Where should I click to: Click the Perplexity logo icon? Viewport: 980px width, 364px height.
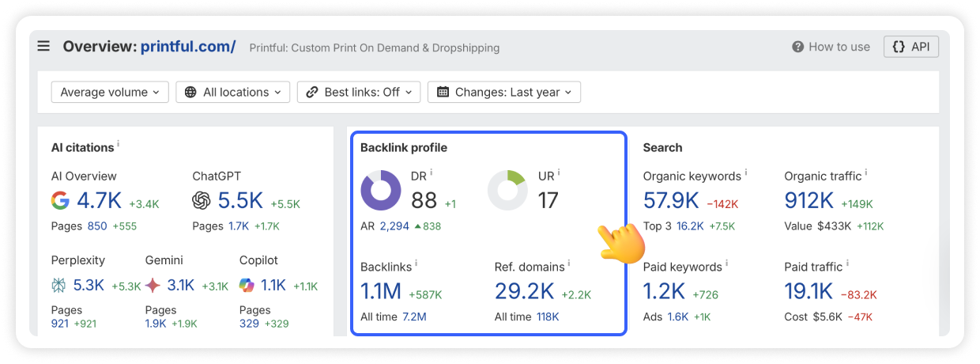coord(59,285)
